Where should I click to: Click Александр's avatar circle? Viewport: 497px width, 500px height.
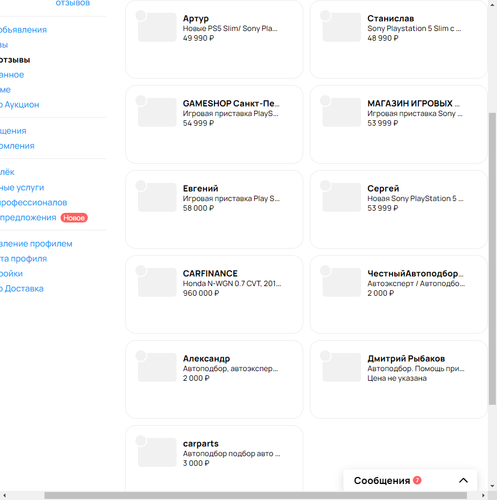pos(141,356)
